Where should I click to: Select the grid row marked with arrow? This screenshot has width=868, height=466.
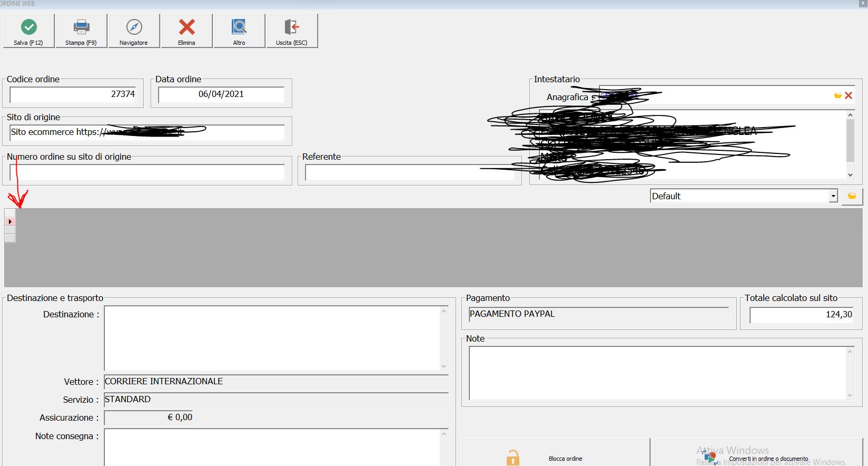pos(10,221)
